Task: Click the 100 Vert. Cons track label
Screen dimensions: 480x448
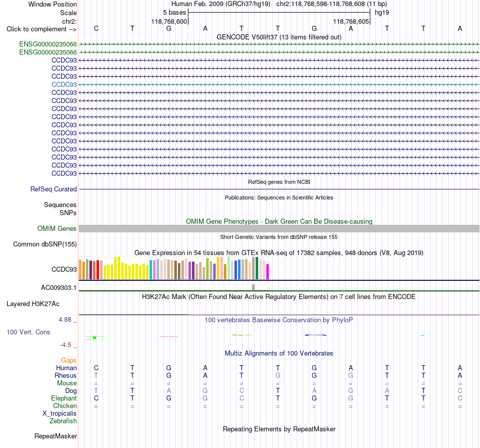Action: click(x=28, y=332)
